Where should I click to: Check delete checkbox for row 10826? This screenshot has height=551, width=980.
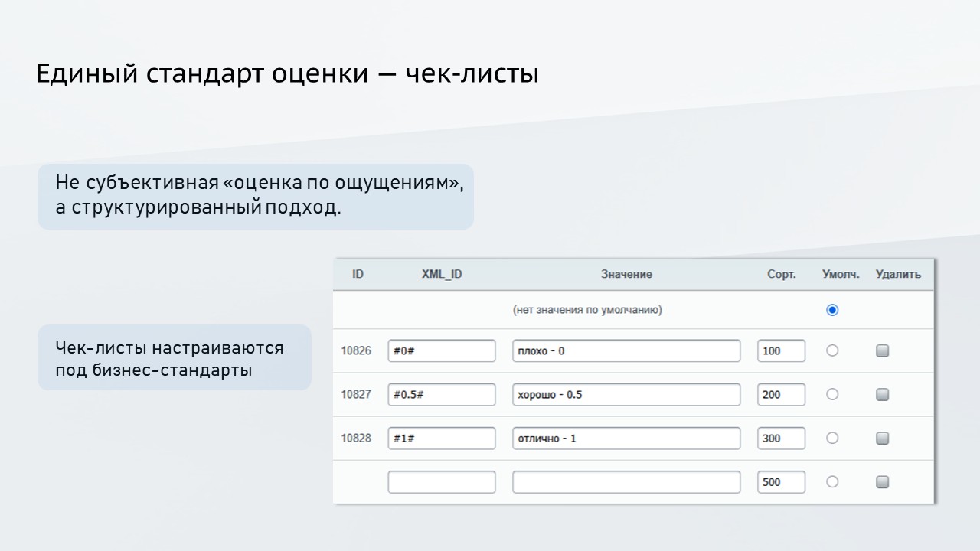[x=882, y=350]
